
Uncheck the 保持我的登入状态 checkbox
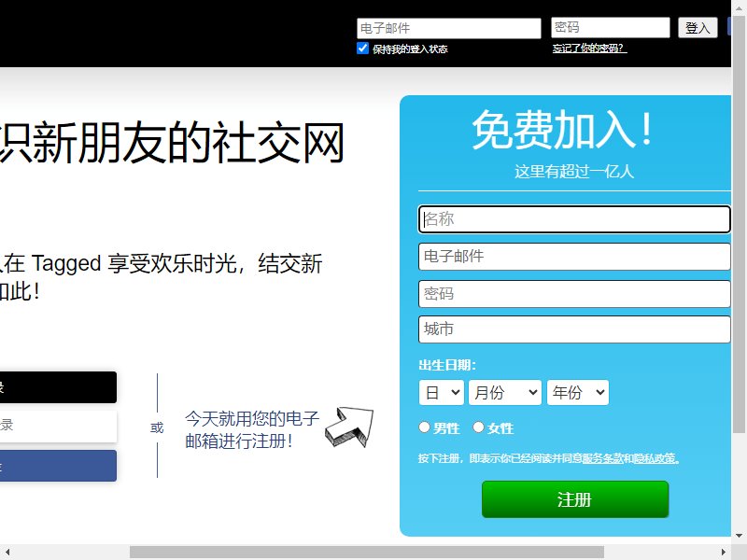tap(362, 49)
